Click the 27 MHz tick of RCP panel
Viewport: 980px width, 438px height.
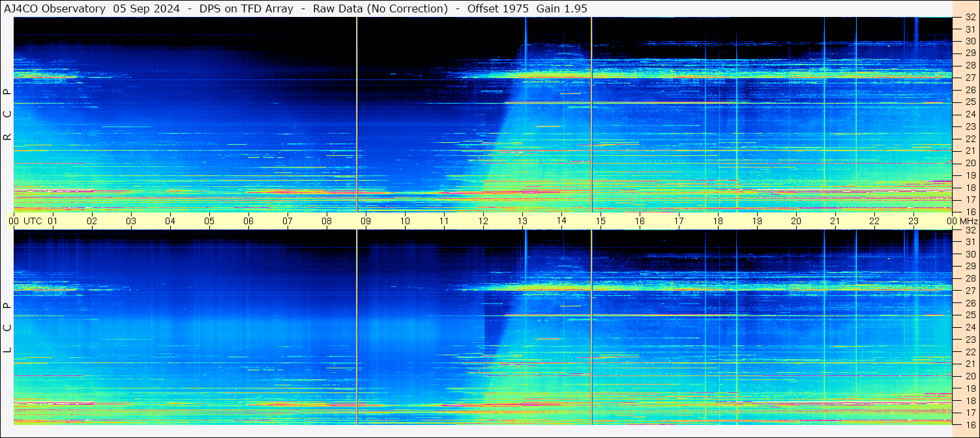tap(970, 78)
